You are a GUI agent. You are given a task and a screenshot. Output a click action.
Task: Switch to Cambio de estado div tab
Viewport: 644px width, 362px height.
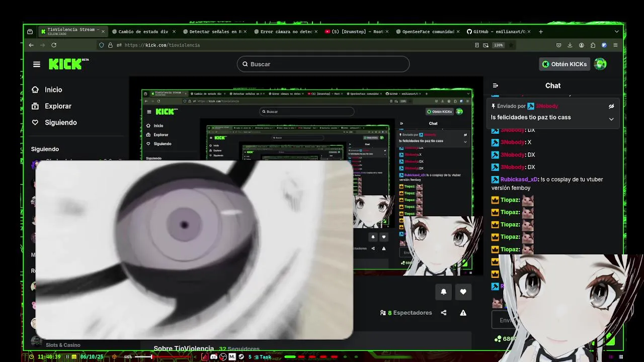143,32
